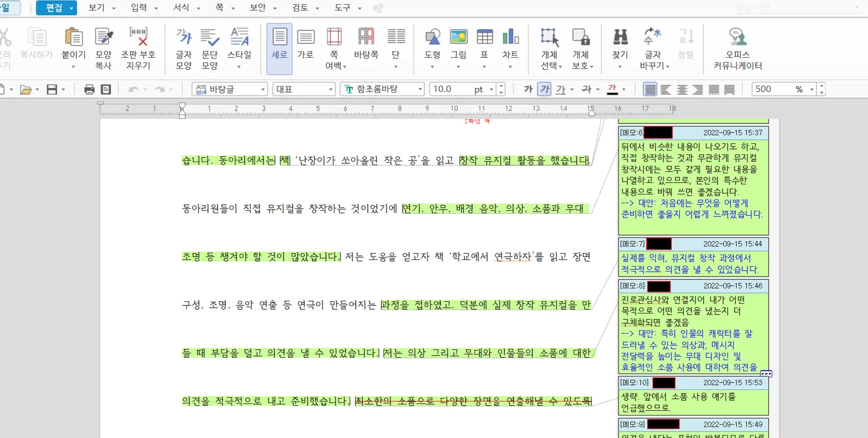The image size is (868, 438).
Task: Select justify (양쪽 정렬) alignment
Action: tap(650, 89)
